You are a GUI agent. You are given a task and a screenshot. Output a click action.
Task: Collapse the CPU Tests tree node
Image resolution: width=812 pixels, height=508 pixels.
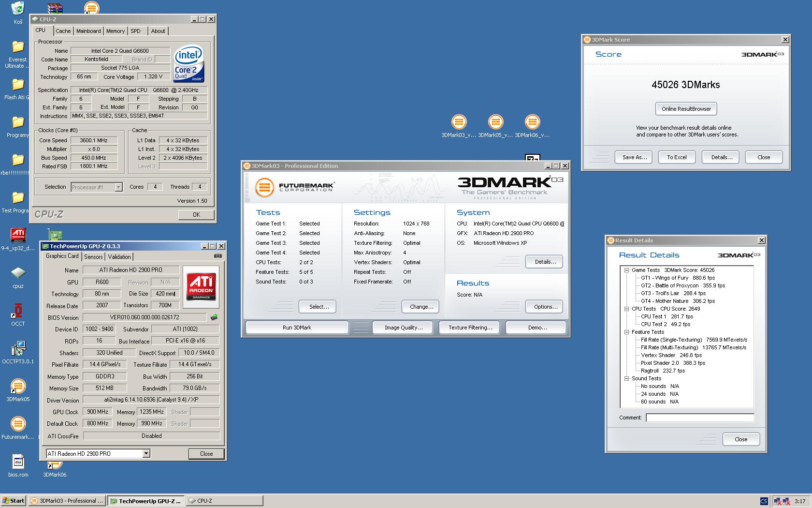pos(626,309)
